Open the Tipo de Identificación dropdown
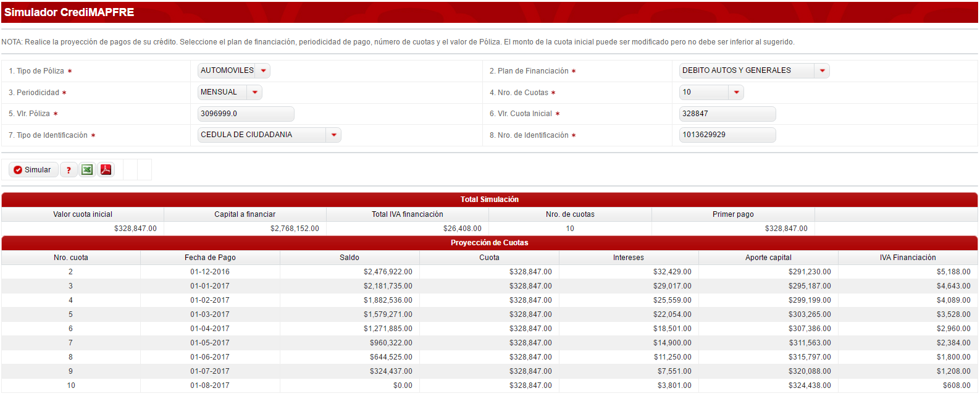Viewport: 980px width, 396px height. tap(269, 135)
